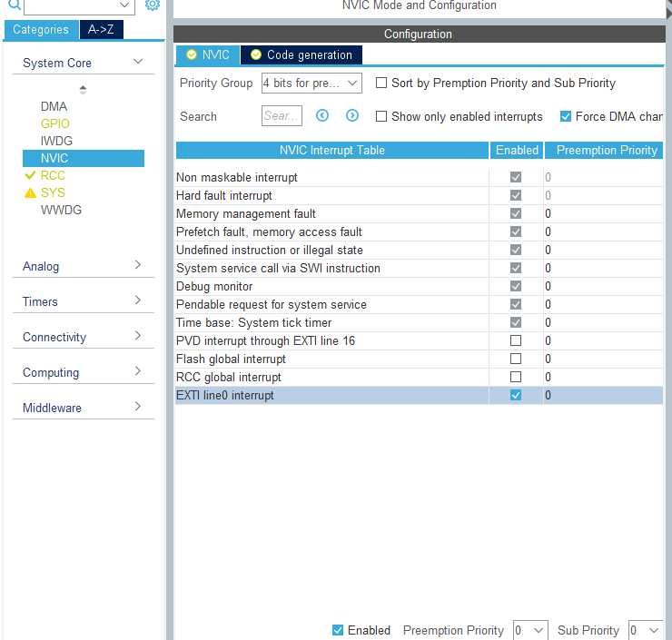The height and width of the screenshot is (640, 672).
Task: Open the gear settings icon
Action: click(x=153, y=5)
